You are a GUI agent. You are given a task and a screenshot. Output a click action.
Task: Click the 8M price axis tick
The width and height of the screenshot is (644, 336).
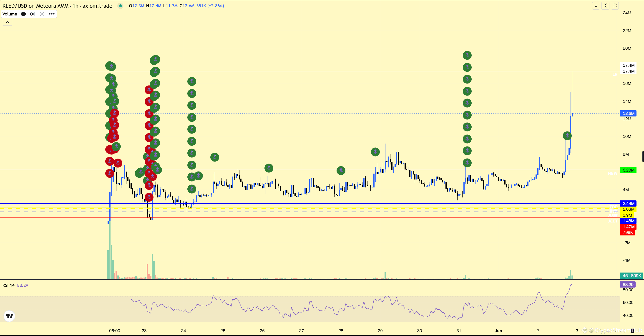626,154
